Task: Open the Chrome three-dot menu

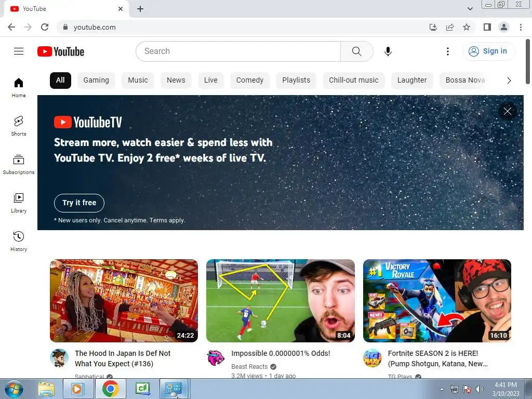Action: tap(521, 27)
